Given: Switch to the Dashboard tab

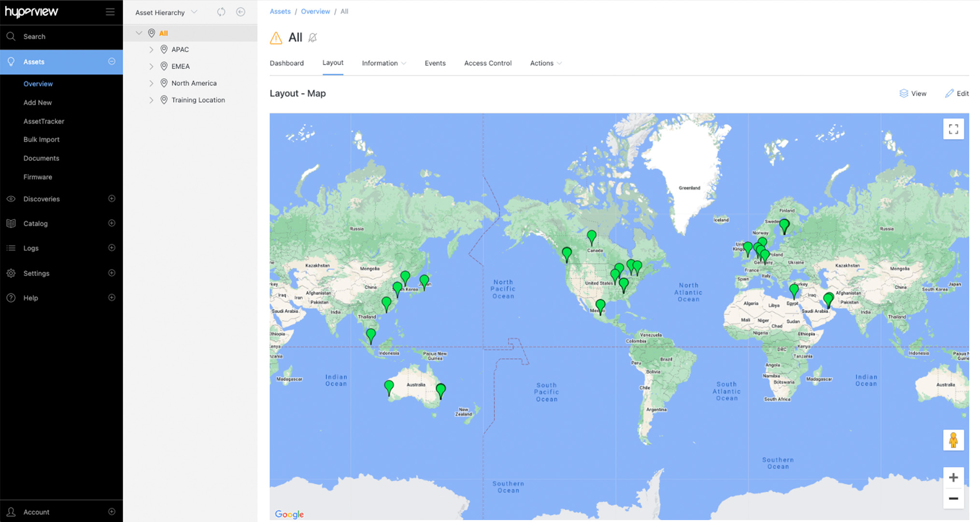Looking at the screenshot, I should pyautogui.click(x=286, y=63).
